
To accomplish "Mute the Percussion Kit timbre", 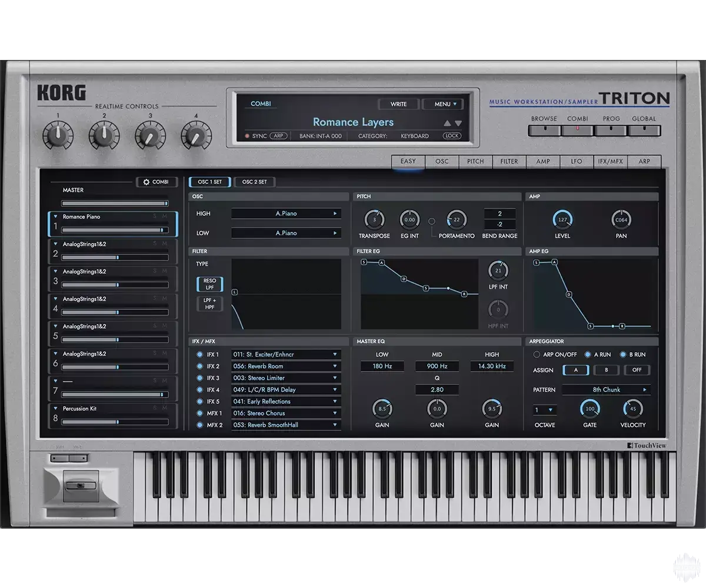I will [165, 408].
